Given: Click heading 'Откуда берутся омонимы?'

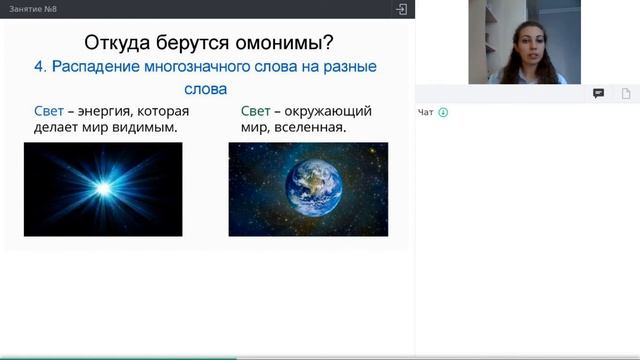Looking at the screenshot, I should [209, 42].
